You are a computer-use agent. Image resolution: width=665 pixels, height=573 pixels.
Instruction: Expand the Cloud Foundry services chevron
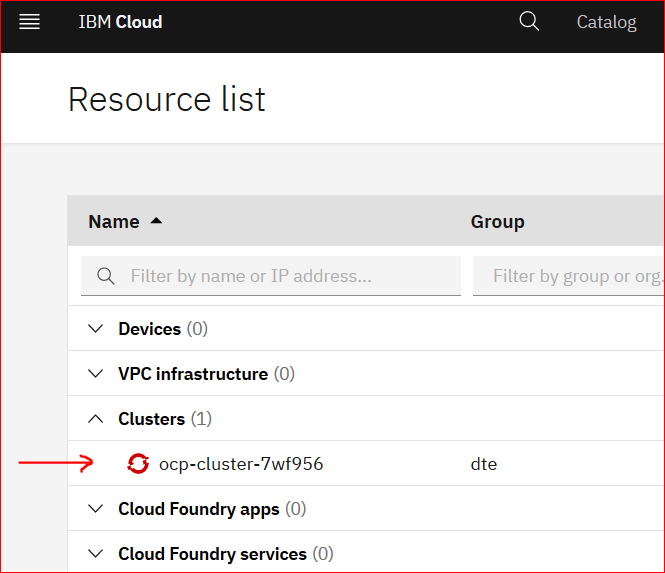pyautogui.click(x=95, y=553)
